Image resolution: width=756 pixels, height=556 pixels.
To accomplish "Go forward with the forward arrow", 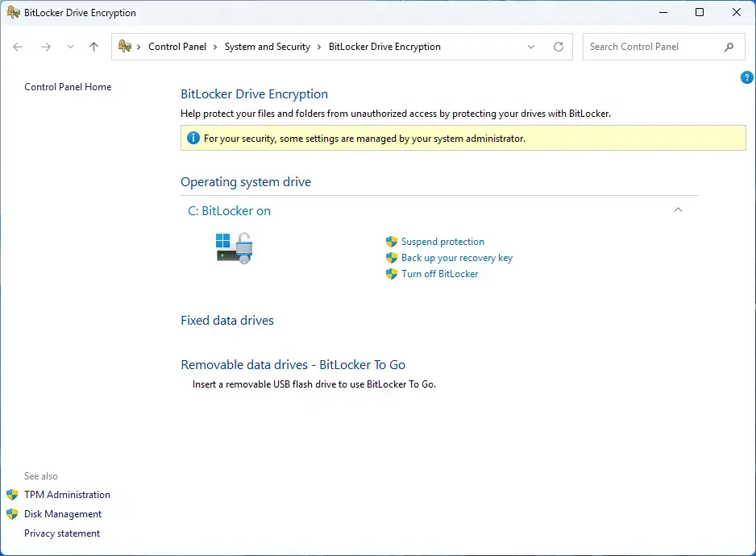I will [x=46, y=47].
